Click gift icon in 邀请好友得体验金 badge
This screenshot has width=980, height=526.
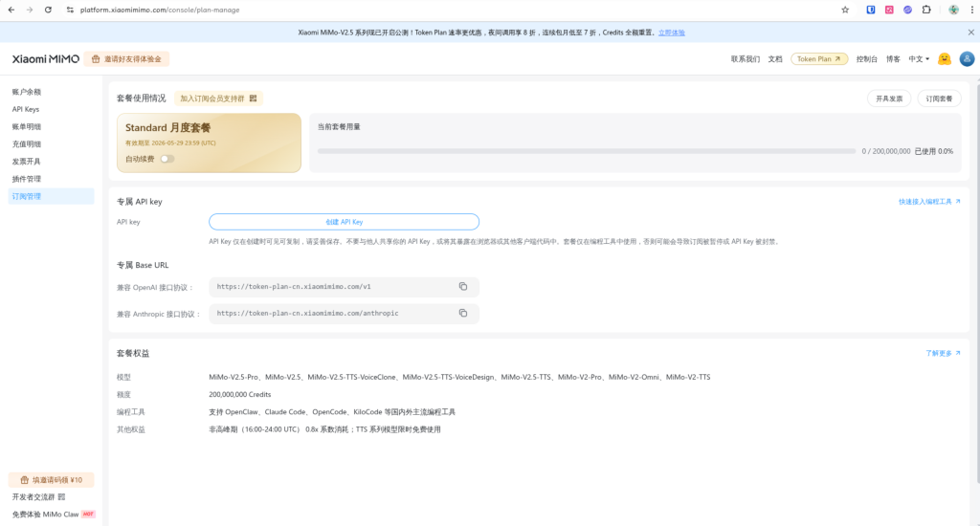96,58
